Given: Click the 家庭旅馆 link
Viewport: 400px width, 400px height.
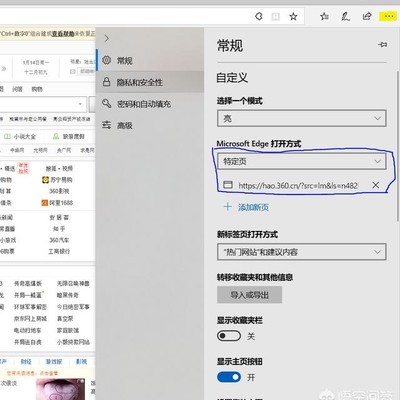Looking at the screenshot, I should (68, 330).
